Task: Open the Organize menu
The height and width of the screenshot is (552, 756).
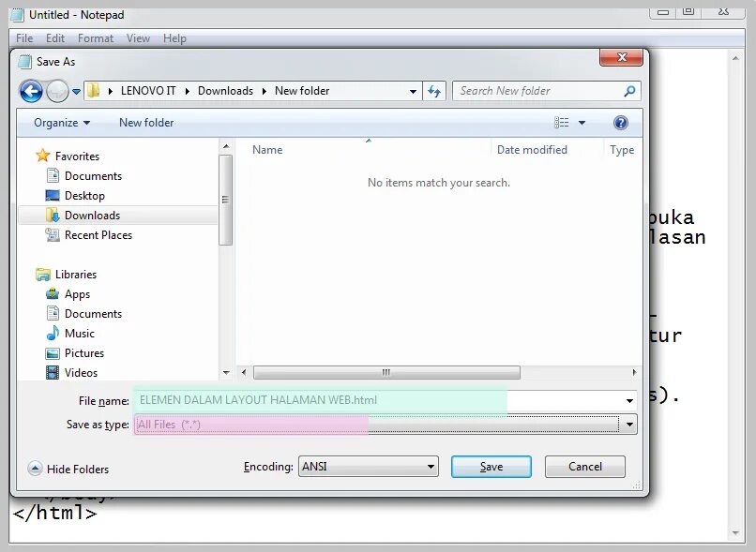Action: (x=61, y=123)
